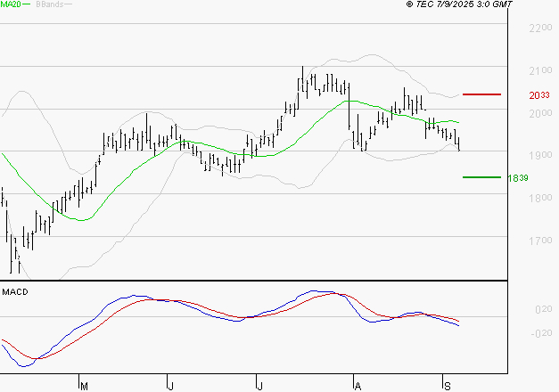Image resolution: width=559 pixels, height=392 pixels.
Task: Select the MACD panel title
Action: point(14,292)
